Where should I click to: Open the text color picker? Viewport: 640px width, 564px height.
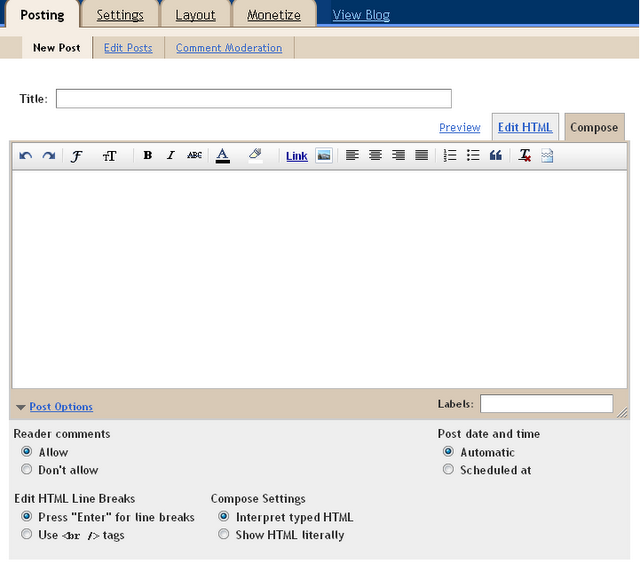pyautogui.click(x=223, y=156)
